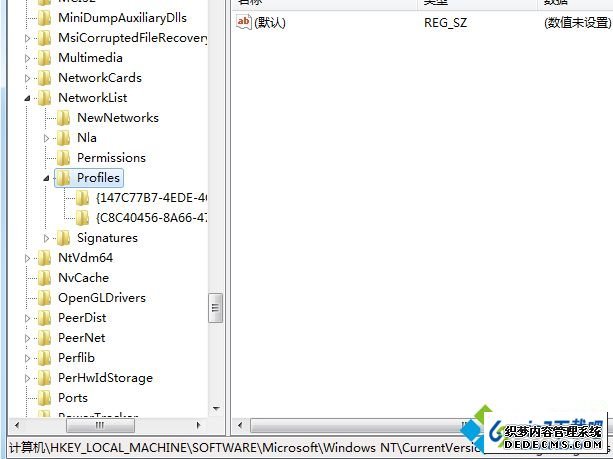Expand the Signatures subkey
The image size is (613, 459).
47,238
